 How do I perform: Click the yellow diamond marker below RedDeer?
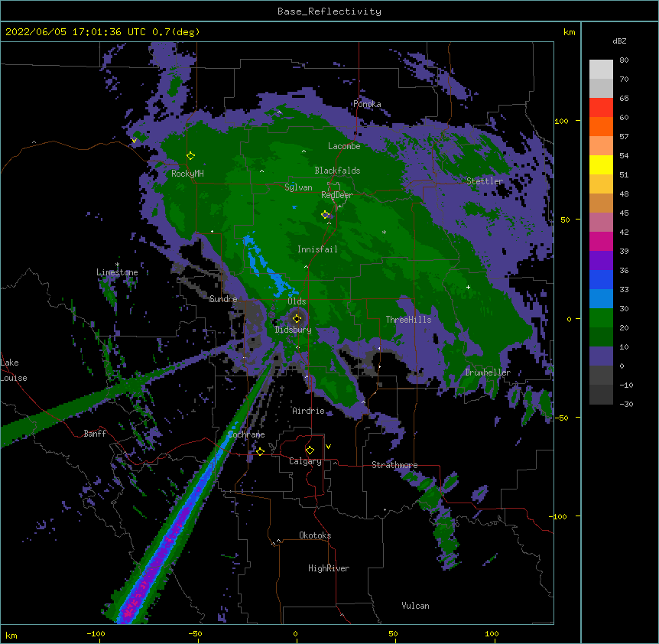[325, 215]
